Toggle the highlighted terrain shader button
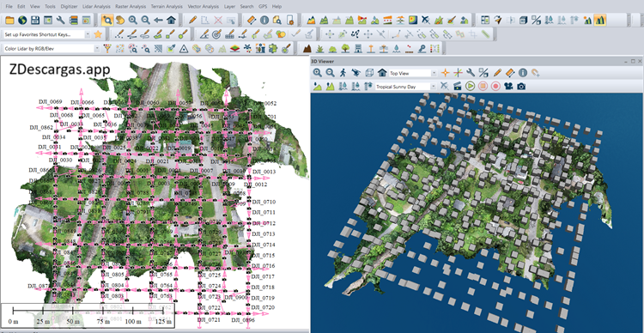The height and width of the screenshot is (333, 644). pos(600,20)
